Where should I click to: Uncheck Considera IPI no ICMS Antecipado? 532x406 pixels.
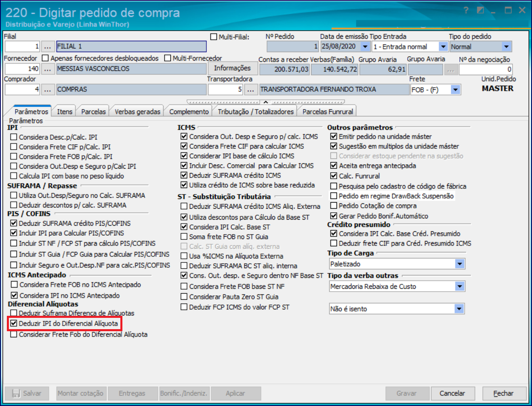click(15, 296)
